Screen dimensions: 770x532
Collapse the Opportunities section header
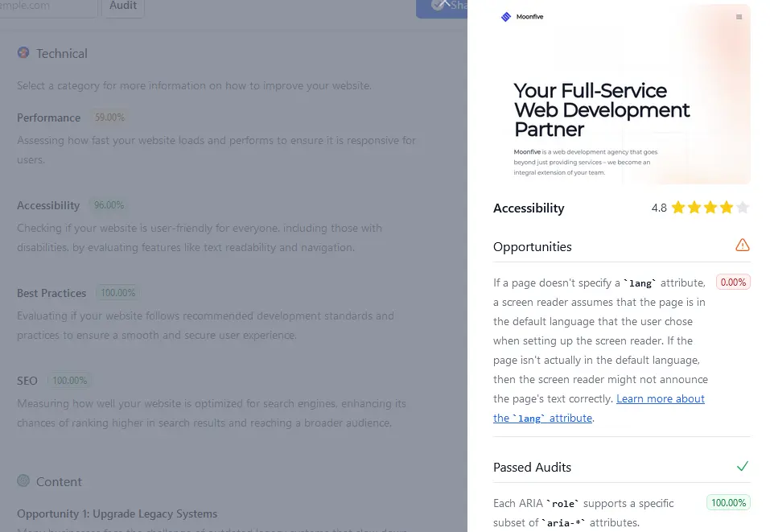coord(533,246)
